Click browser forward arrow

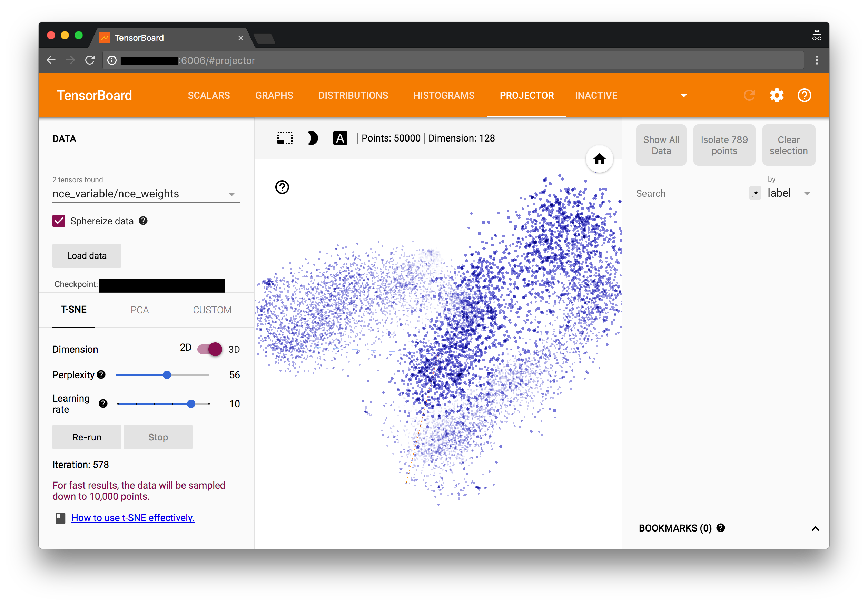tap(70, 60)
